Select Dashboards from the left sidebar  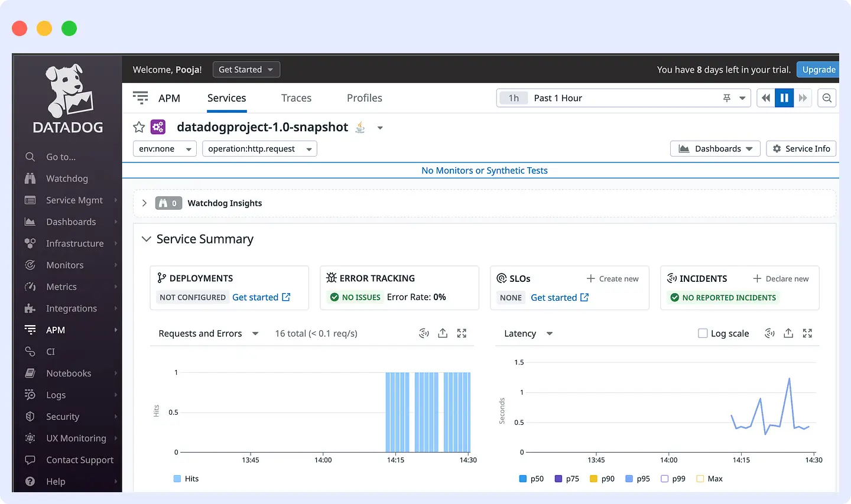pyautogui.click(x=71, y=222)
